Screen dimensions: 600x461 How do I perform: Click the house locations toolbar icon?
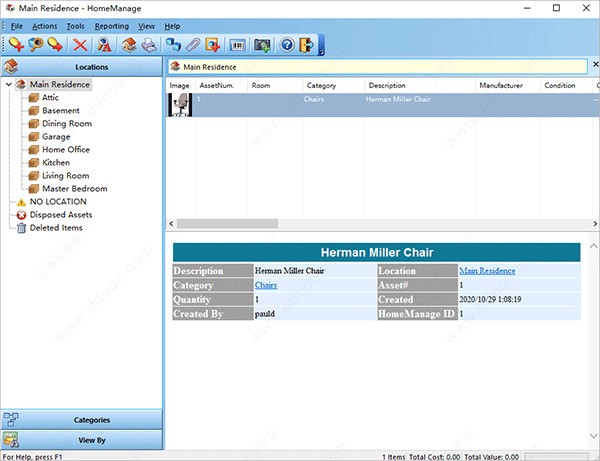coord(128,45)
